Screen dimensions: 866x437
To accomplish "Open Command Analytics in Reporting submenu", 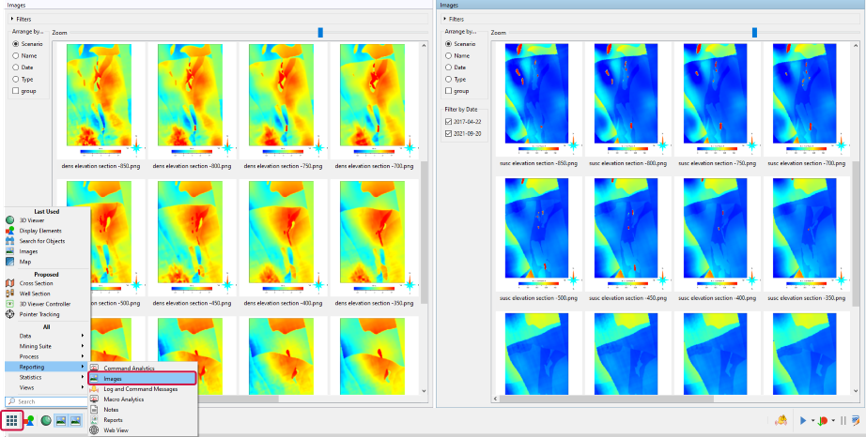I will pos(142,368).
